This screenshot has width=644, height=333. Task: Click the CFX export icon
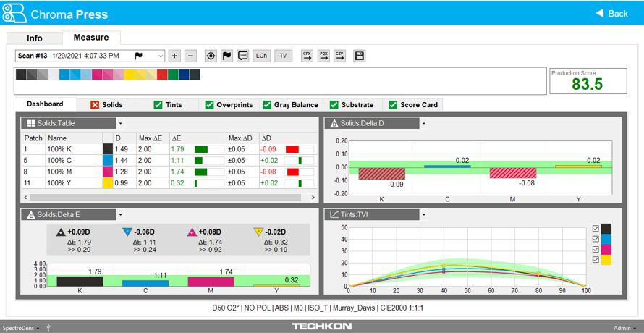(307, 56)
